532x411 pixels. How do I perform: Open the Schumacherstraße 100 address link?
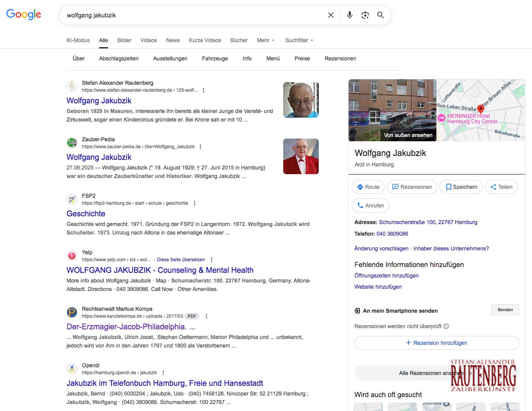pos(428,222)
